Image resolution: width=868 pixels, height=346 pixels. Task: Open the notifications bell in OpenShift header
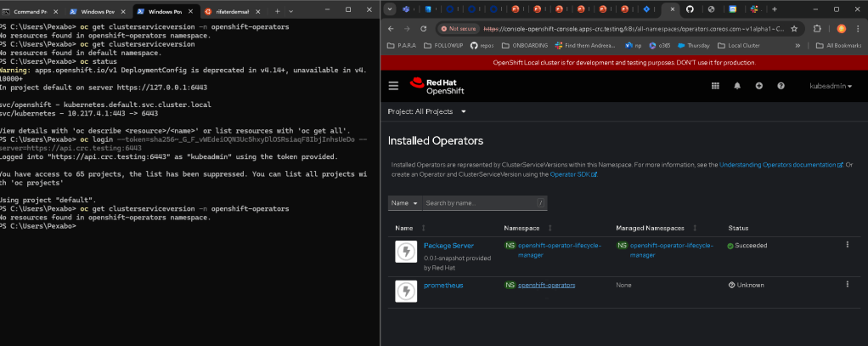(737, 86)
